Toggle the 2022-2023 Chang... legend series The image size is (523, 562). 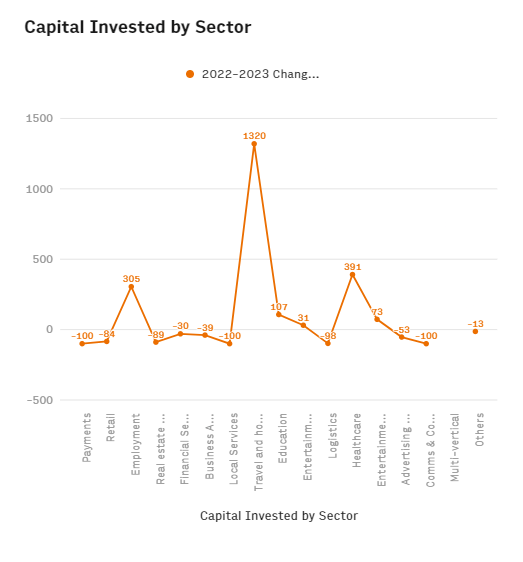click(x=253, y=74)
